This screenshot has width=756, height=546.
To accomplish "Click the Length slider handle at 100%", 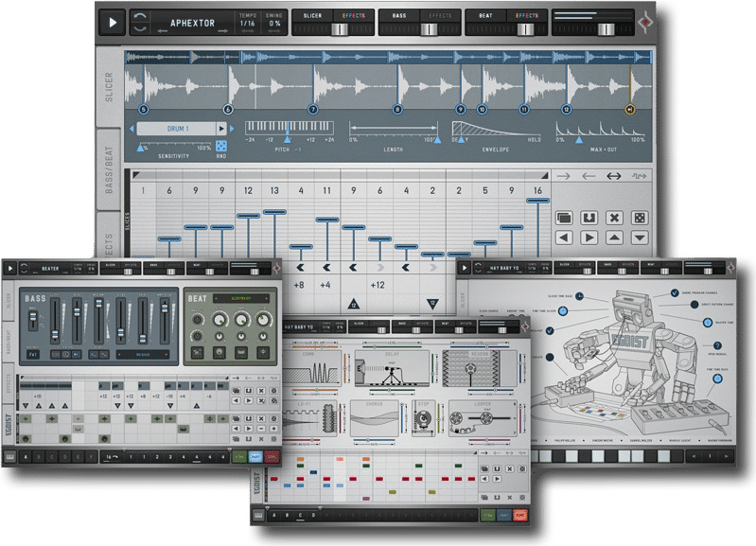I will [x=437, y=140].
